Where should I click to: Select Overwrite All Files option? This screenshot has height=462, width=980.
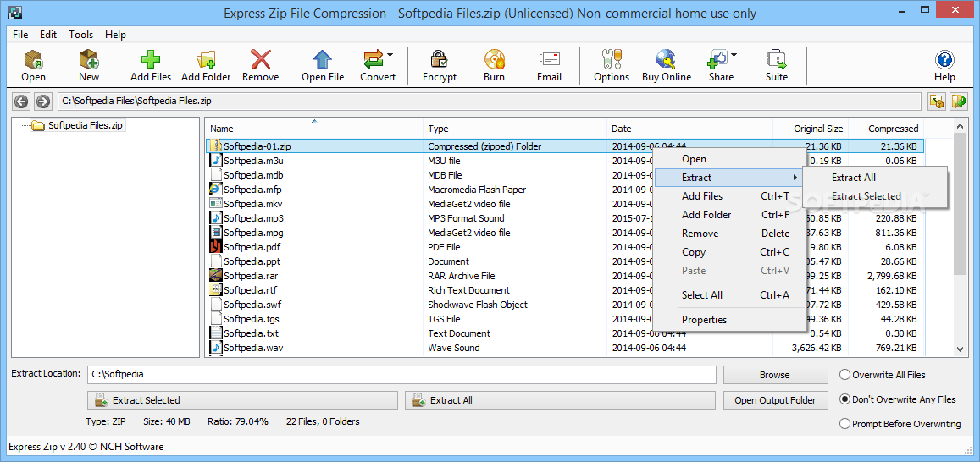coord(845,375)
